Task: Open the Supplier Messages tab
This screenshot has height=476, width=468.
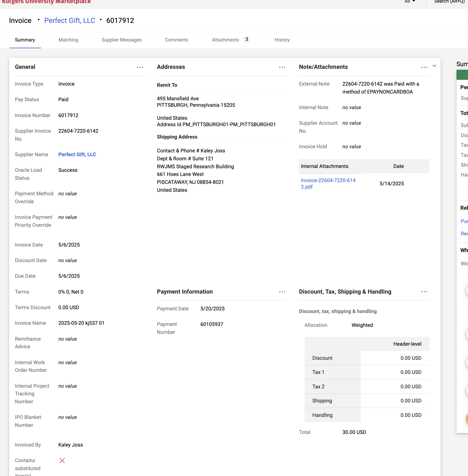Action: coord(122,40)
